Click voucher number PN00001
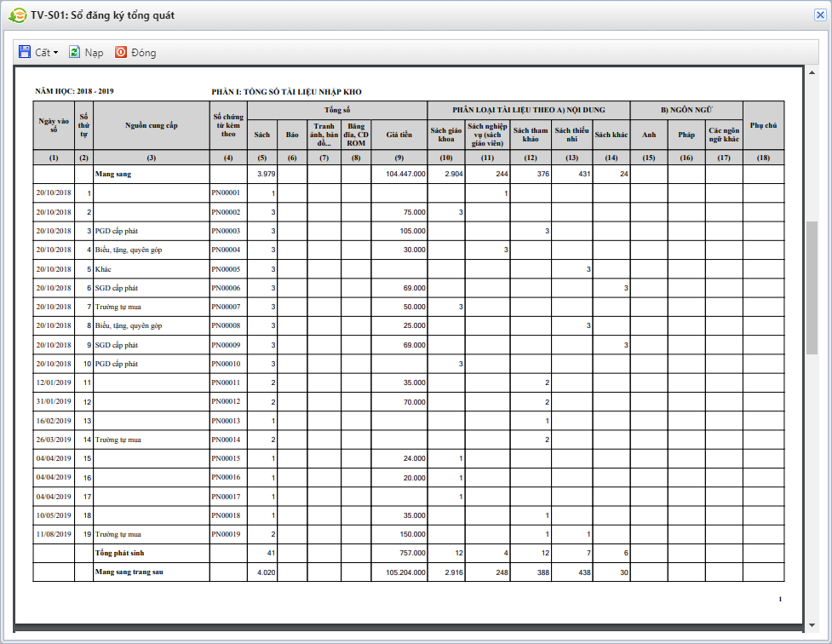 pos(226,193)
